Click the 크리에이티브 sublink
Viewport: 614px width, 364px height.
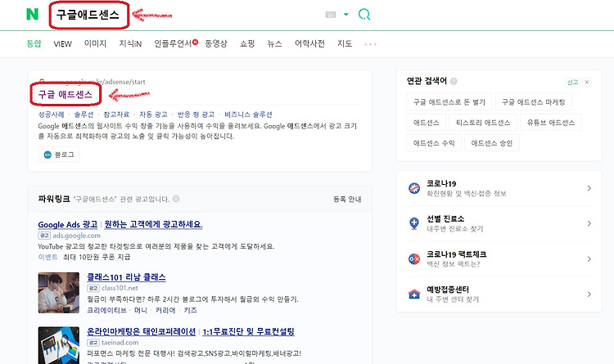point(106,310)
